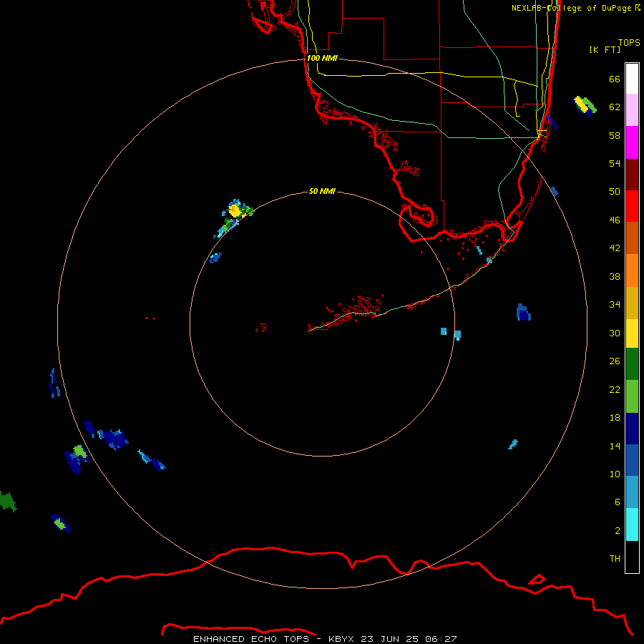This screenshot has height=644, width=644.
Task: Click the yellow-green echo in the far northeast
Action: (585, 106)
